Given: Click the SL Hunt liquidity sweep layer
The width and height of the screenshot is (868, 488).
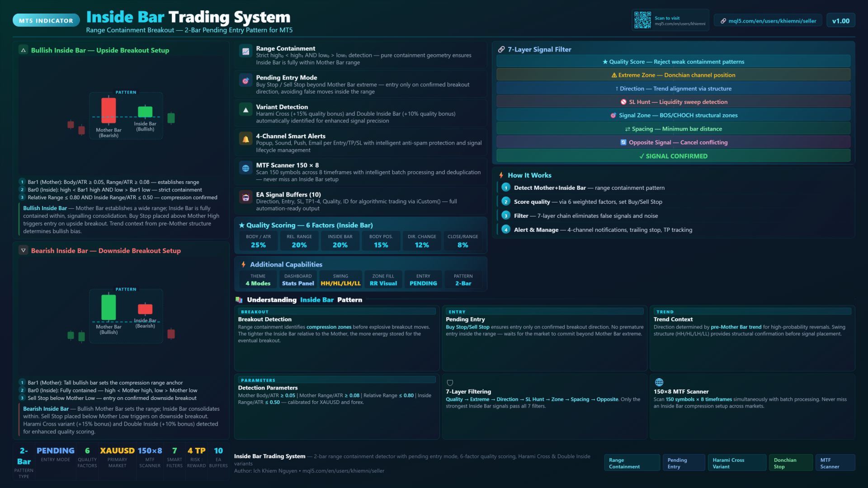Looking at the screenshot, I should (x=673, y=102).
